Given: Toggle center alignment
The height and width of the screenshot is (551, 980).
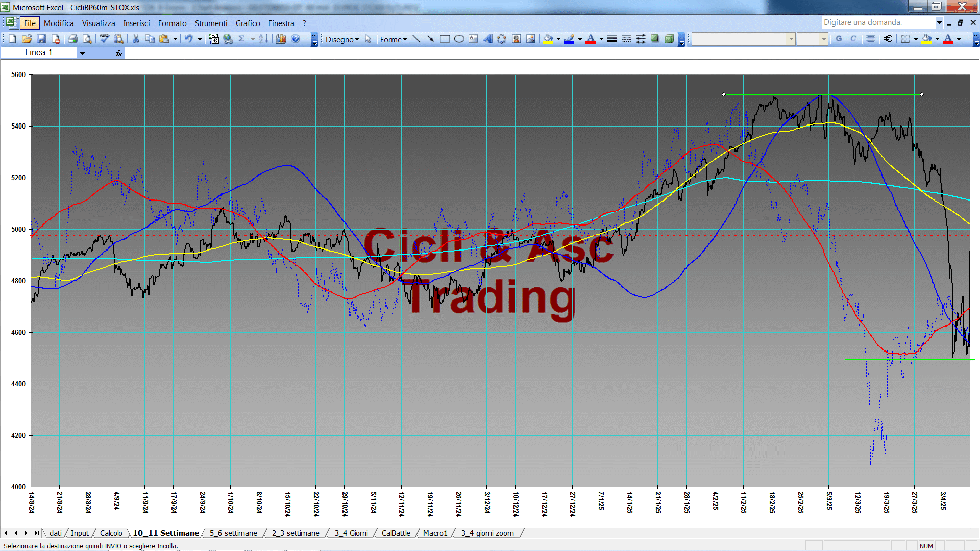Looking at the screenshot, I should [x=871, y=39].
